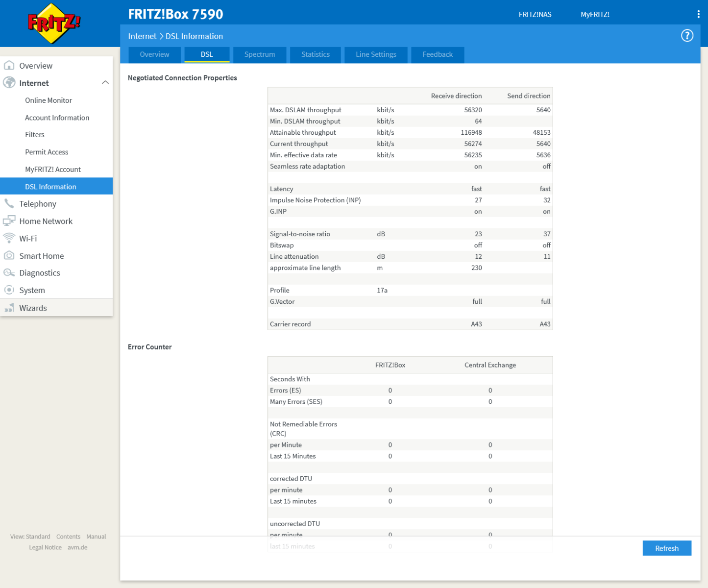The height and width of the screenshot is (588, 708).
Task: Click the Attainable throughput receive value 116948
Action: click(x=471, y=132)
